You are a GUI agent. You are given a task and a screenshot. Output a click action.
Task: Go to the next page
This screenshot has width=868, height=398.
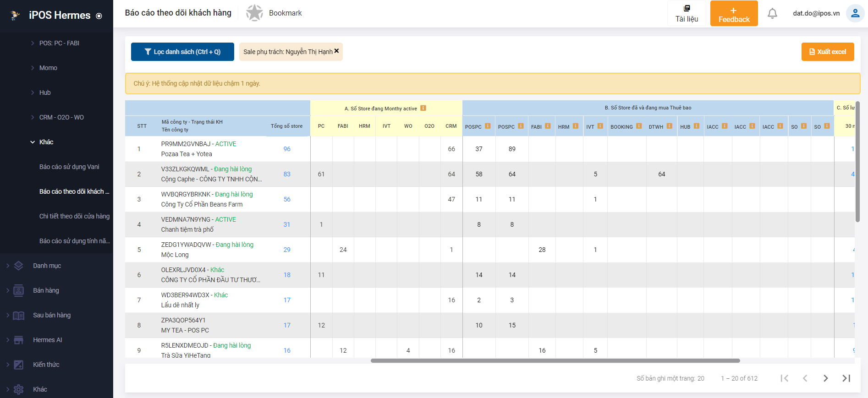click(x=826, y=378)
